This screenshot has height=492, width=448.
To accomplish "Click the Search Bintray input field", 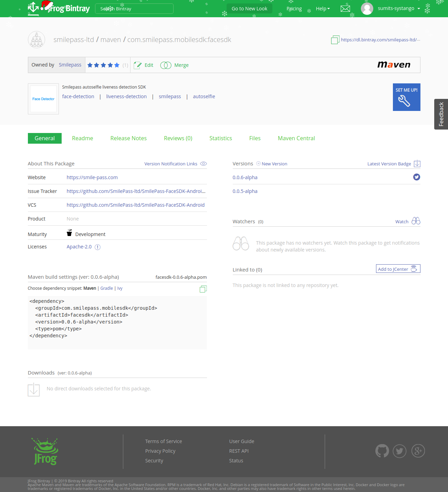I will 134,9.
